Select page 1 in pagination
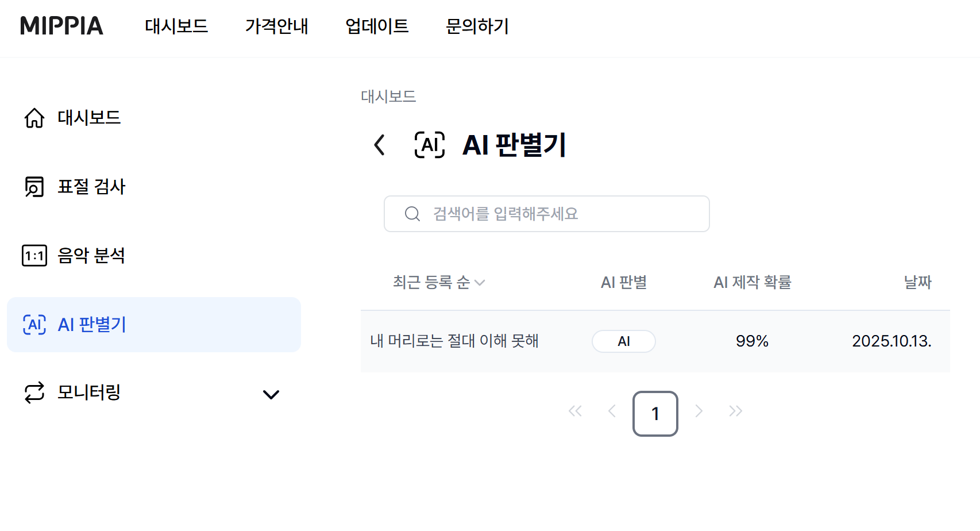 [655, 414]
